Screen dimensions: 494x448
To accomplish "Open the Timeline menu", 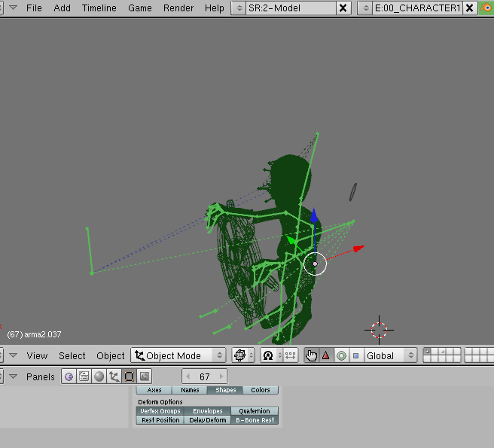I will 99,8.
